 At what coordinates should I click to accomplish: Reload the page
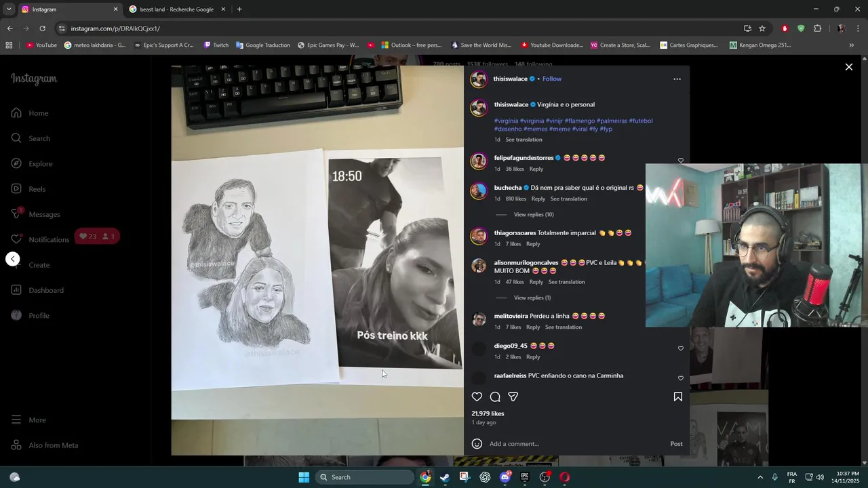42,28
